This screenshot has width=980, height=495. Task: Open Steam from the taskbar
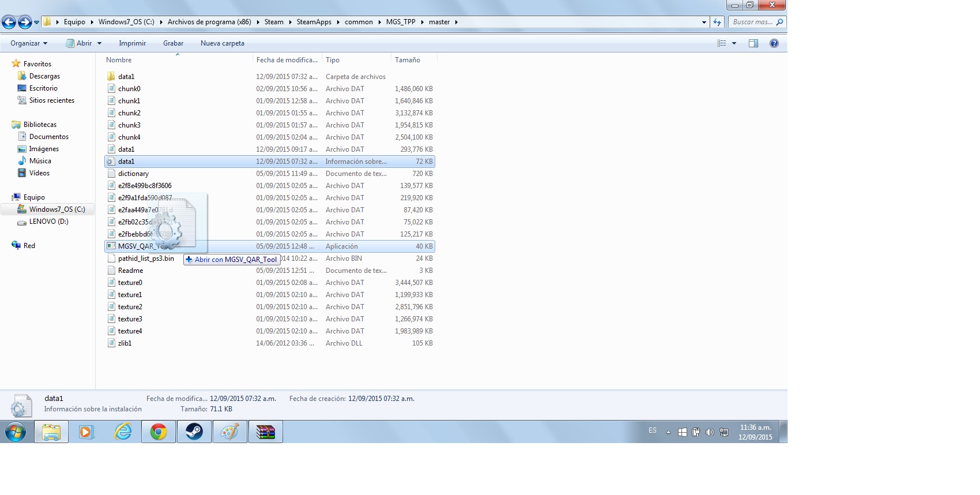194,432
